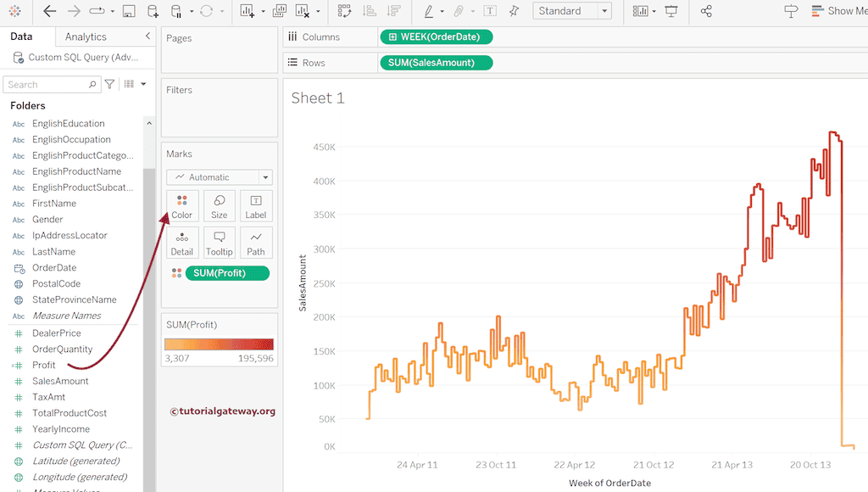Click the SUM(Profit) color gradient legend
Viewport: 868px width, 492px height.
(220, 344)
